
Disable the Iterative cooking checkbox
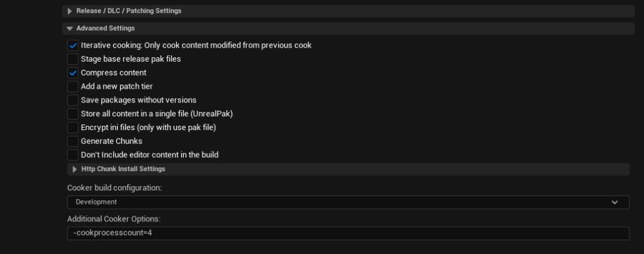(x=73, y=45)
